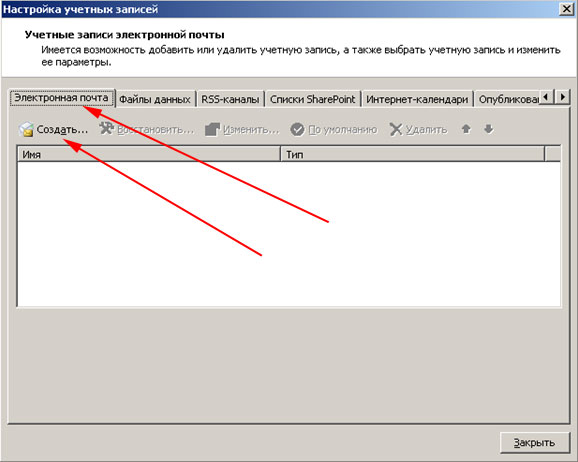Sort accounts by Тип column header
Screen dimensions: 578x462
pos(413,154)
